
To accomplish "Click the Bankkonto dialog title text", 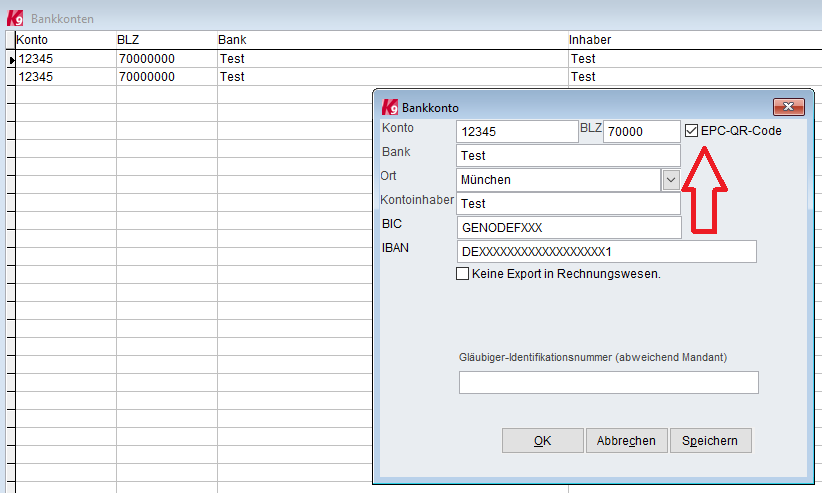I will click(x=430, y=108).
